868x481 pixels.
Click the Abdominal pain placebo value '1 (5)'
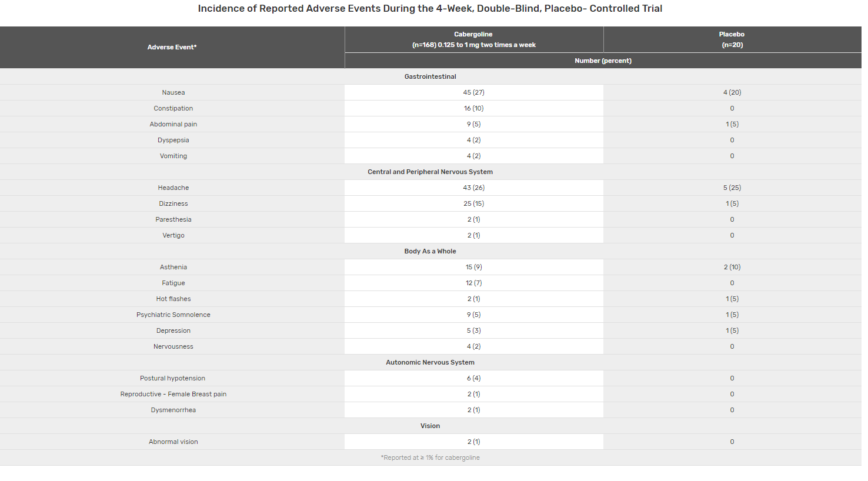pyautogui.click(x=732, y=124)
